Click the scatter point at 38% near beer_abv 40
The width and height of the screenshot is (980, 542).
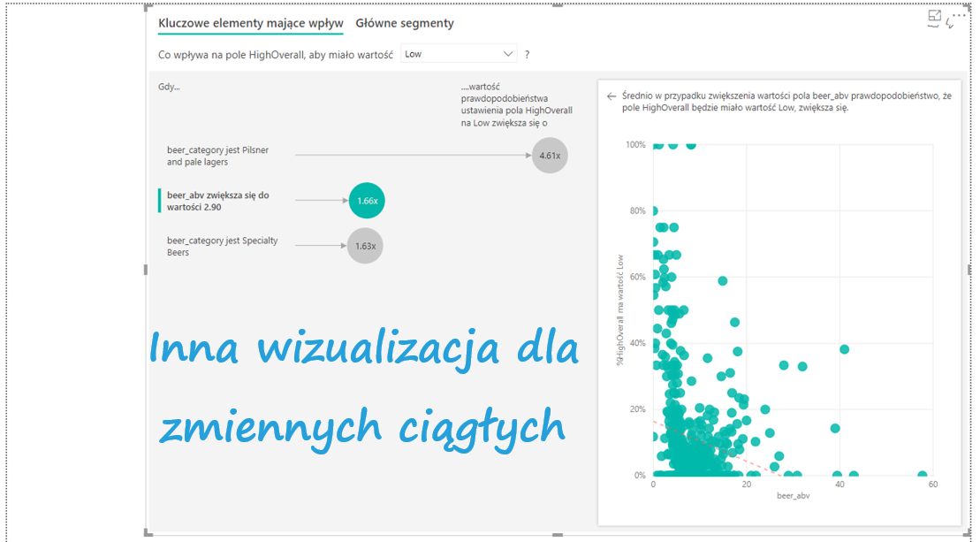click(x=844, y=349)
